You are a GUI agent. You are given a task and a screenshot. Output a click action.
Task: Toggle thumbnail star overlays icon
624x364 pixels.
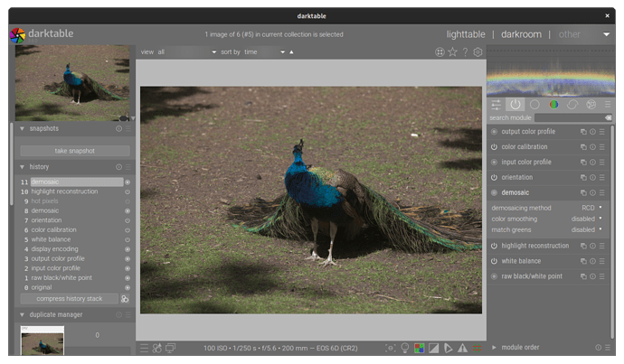[x=452, y=52]
